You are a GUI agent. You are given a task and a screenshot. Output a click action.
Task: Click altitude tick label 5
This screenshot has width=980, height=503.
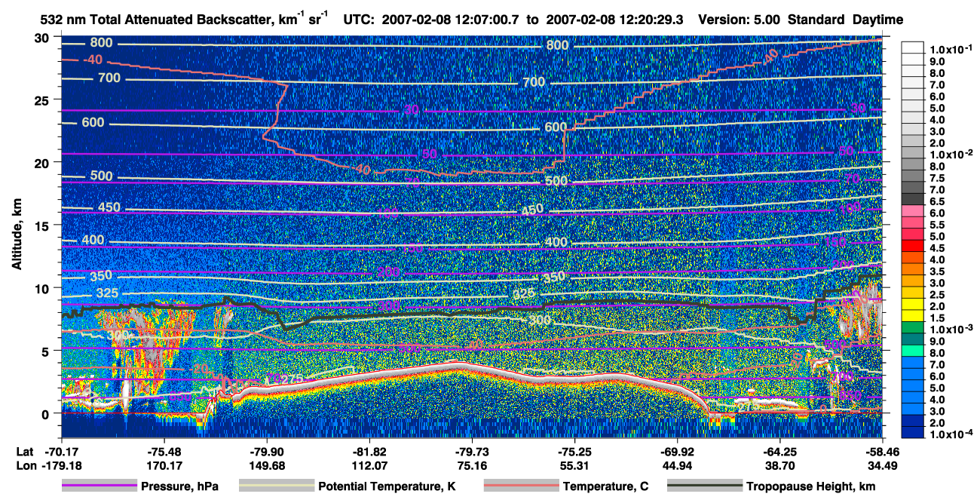coord(47,351)
